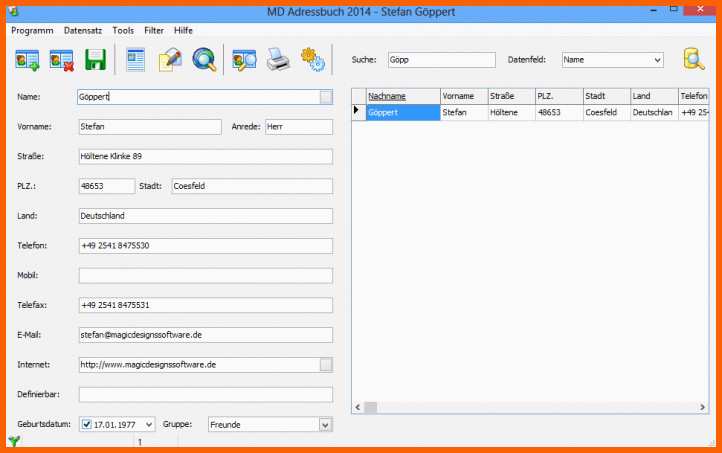Select the 48653 cell in table row
Screen dimensions: 722x453
[x=559, y=112]
